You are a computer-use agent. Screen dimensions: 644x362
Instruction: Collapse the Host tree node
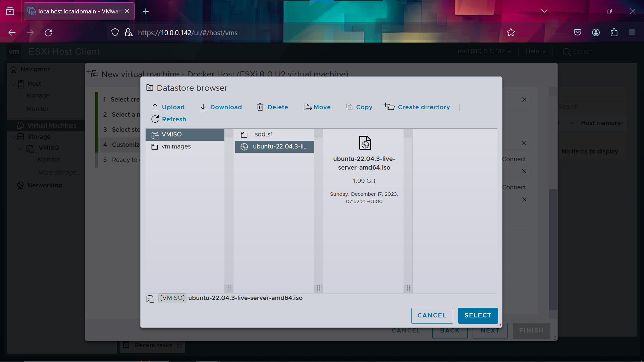point(13,84)
